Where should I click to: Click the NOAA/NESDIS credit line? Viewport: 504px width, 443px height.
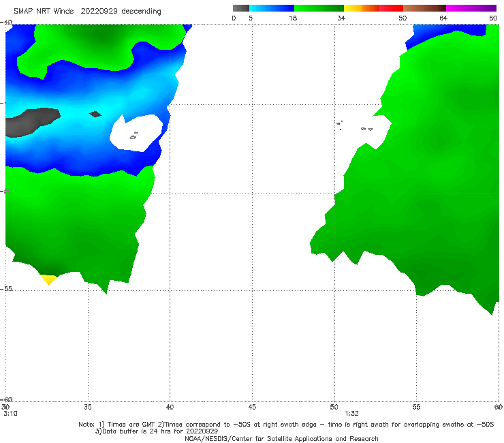click(281, 438)
